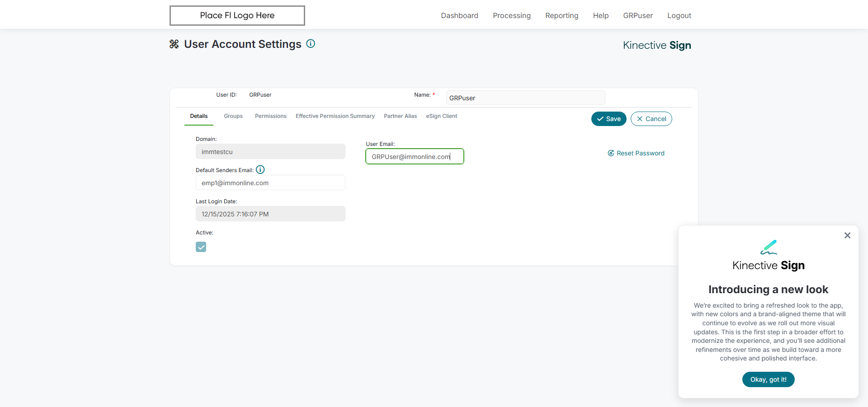The width and height of the screenshot is (868, 407).
Task: Click the Reset Password link
Action: [x=636, y=153]
